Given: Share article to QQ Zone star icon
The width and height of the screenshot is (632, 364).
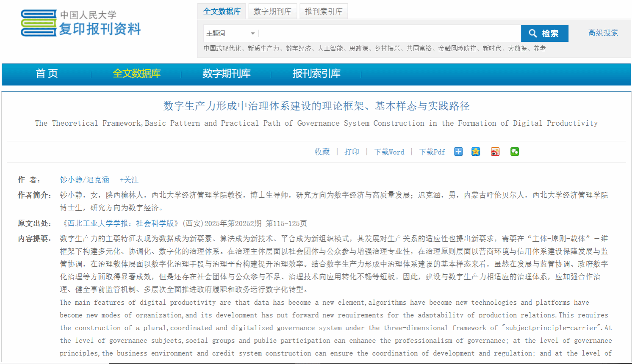Looking at the screenshot, I should coord(476,152).
